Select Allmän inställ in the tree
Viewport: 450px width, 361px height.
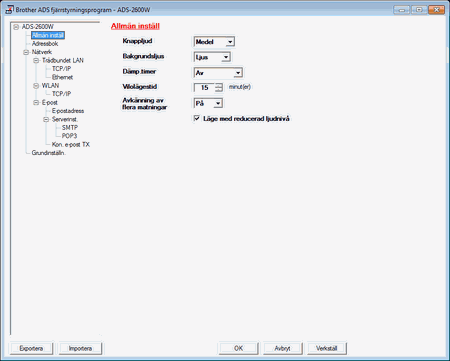point(48,35)
